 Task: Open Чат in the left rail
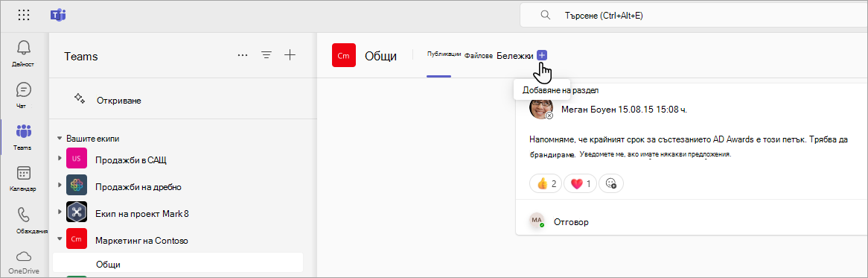tap(23, 95)
